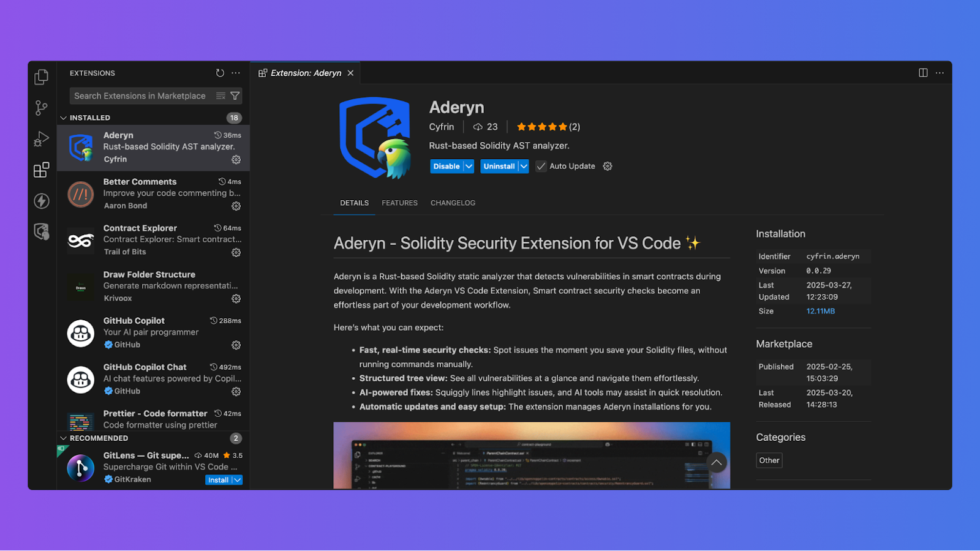Clear extensions search results icon
Image resolution: width=980 pixels, height=551 pixels.
(x=221, y=96)
